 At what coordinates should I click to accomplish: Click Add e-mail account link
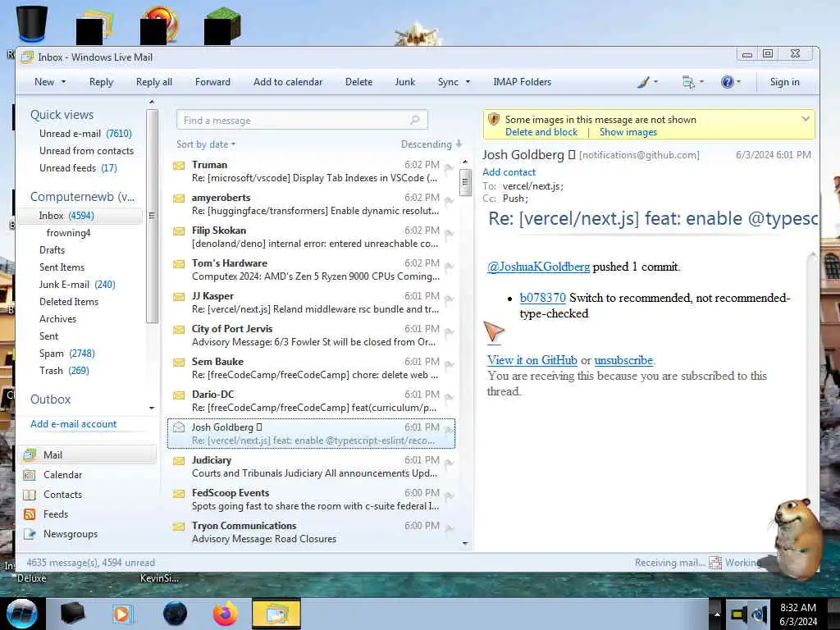(73, 424)
